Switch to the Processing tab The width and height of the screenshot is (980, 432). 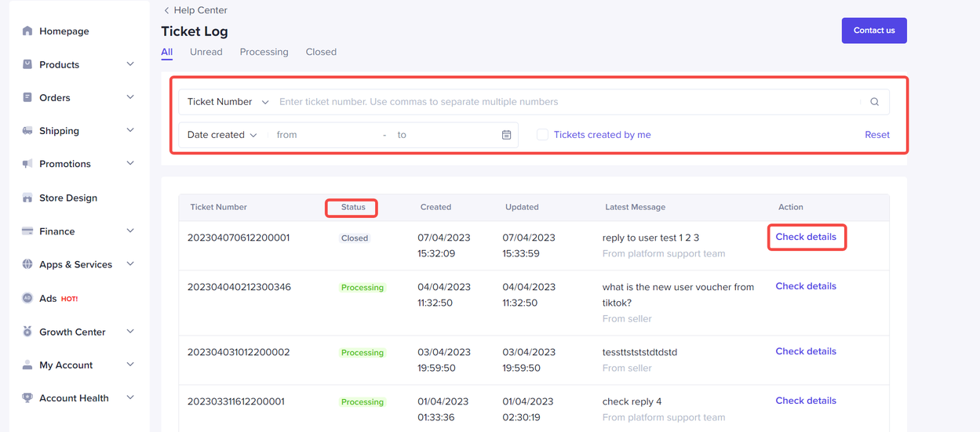pyautogui.click(x=264, y=52)
